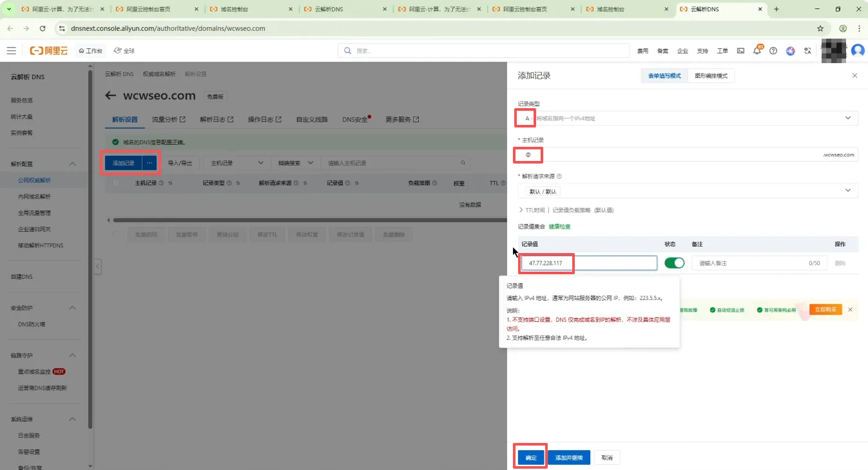Click the 添加并继续 button
This screenshot has height=470, width=868.
(x=568, y=458)
